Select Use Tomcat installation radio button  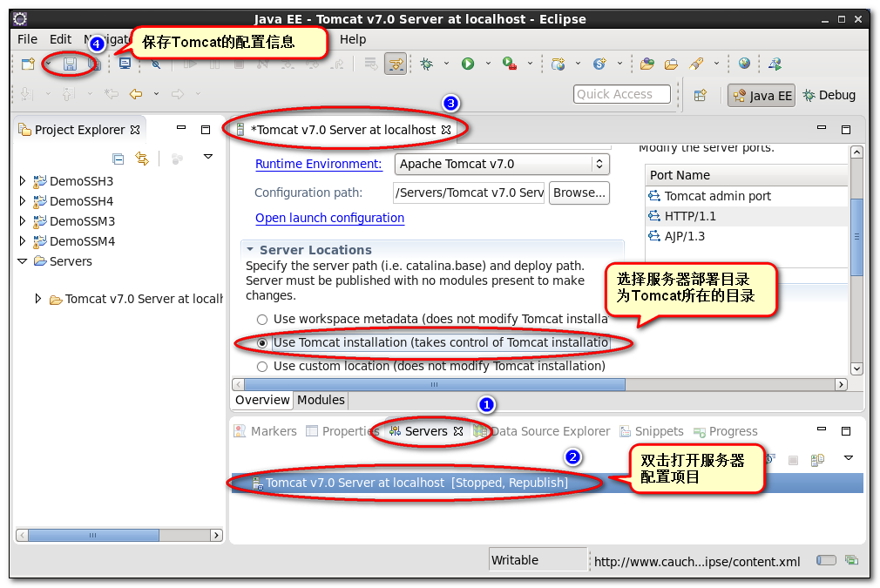pos(262,343)
